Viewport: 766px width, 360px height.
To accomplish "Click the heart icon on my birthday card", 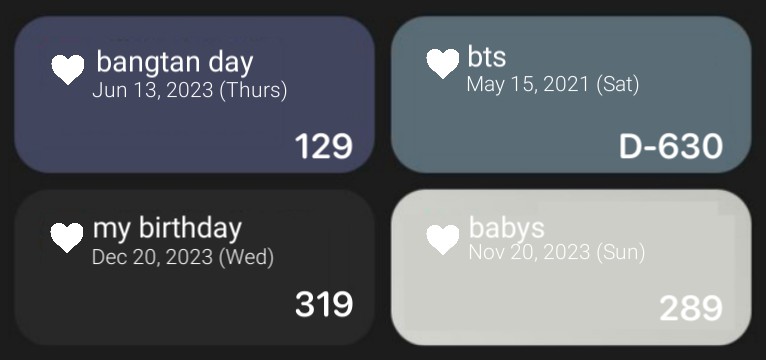I will point(67,237).
